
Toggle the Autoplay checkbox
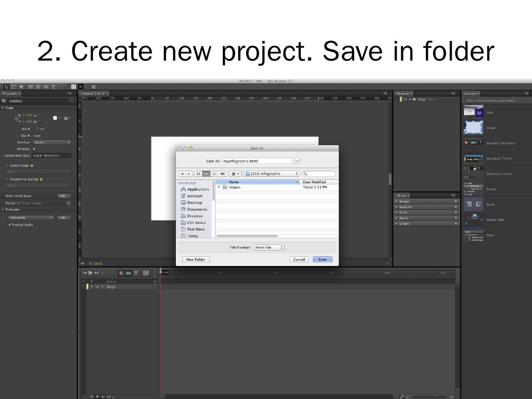(34, 149)
